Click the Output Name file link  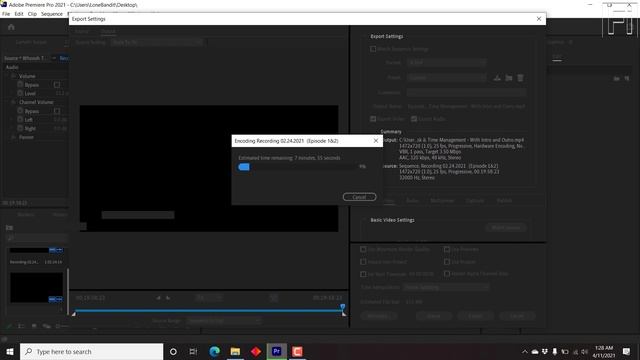point(466,107)
